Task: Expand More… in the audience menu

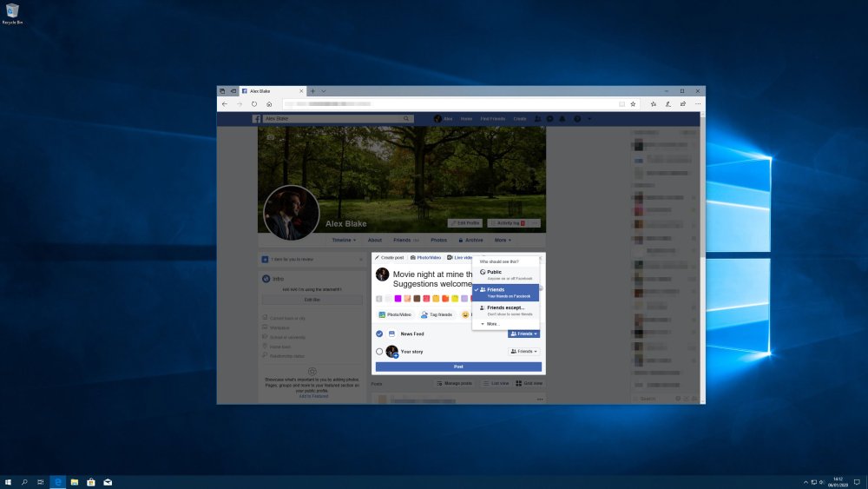Action: click(490, 324)
